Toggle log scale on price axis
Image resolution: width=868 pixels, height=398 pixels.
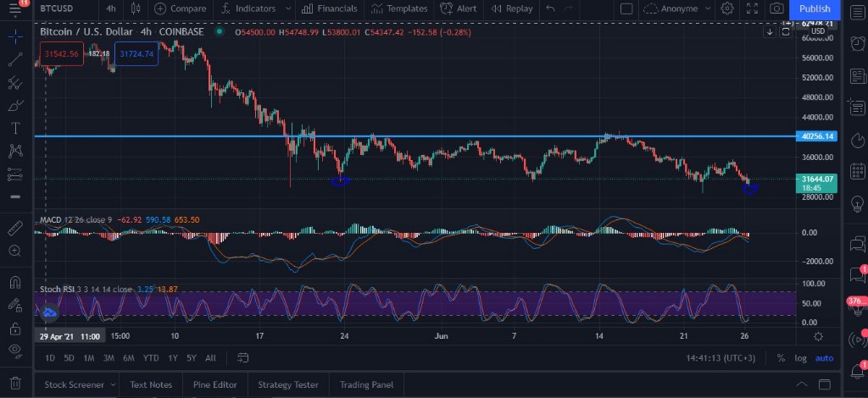tap(801, 358)
